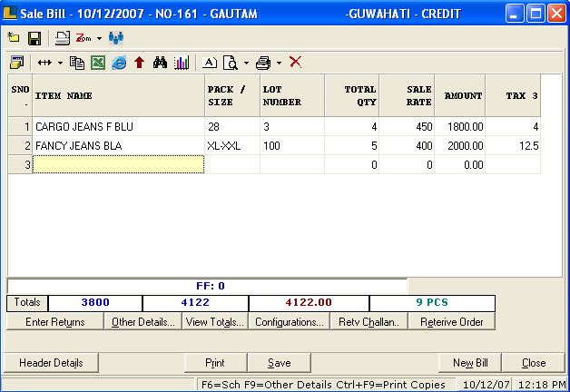The image size is (570, 392).
Task: Click Retv Challan button
Action: pos(369,322)
